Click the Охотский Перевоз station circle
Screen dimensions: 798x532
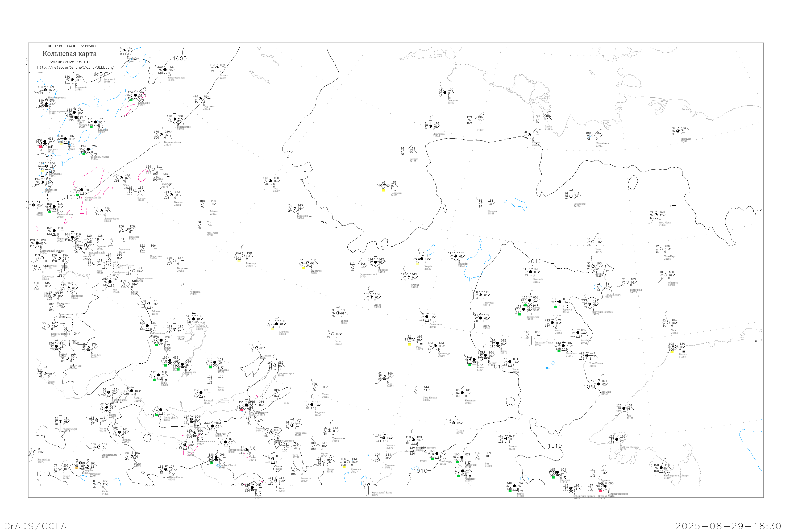pos(590,304)
